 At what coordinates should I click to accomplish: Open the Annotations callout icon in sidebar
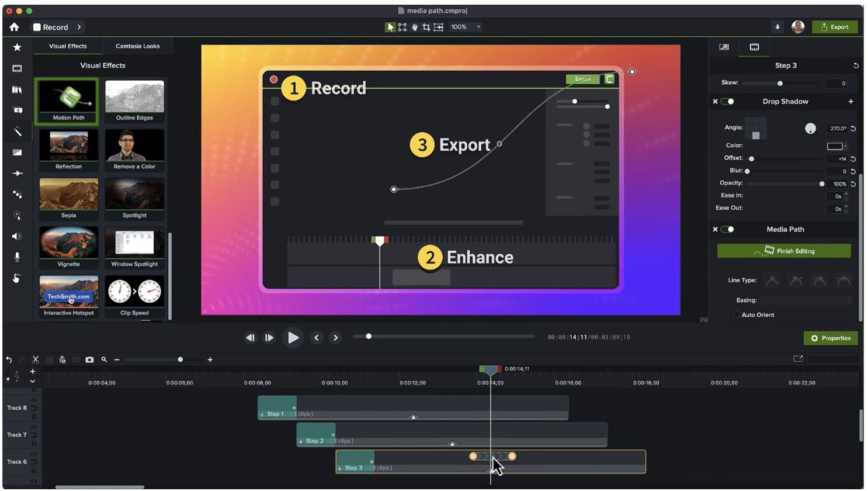coord(17,110)
